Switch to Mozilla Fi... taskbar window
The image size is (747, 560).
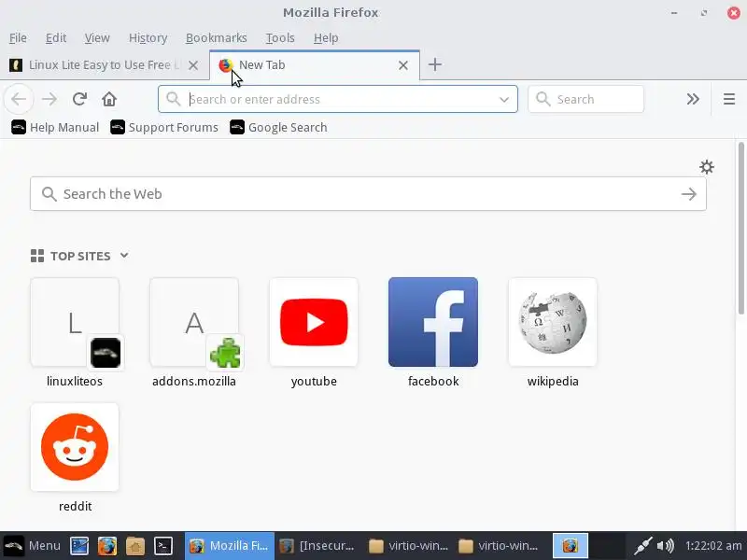(x=230, y=545)
